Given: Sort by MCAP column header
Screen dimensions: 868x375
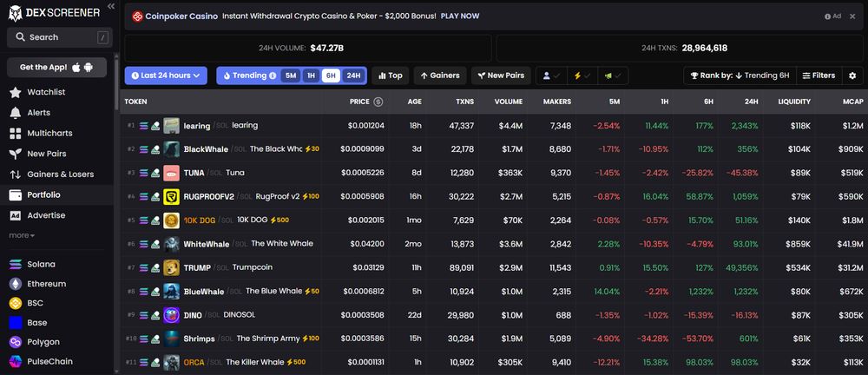Looking at the screenshot, I should pyautogui.click(x=853, y=102).
